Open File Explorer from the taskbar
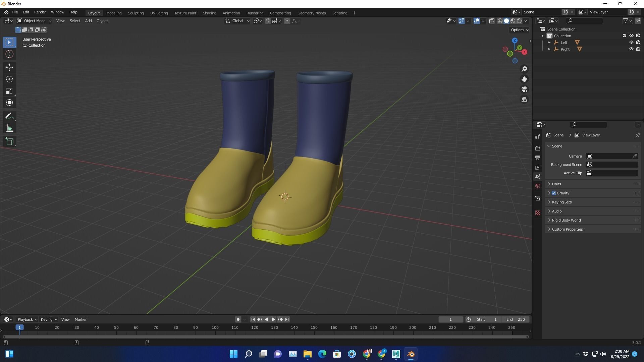 (x=308, y=354)
